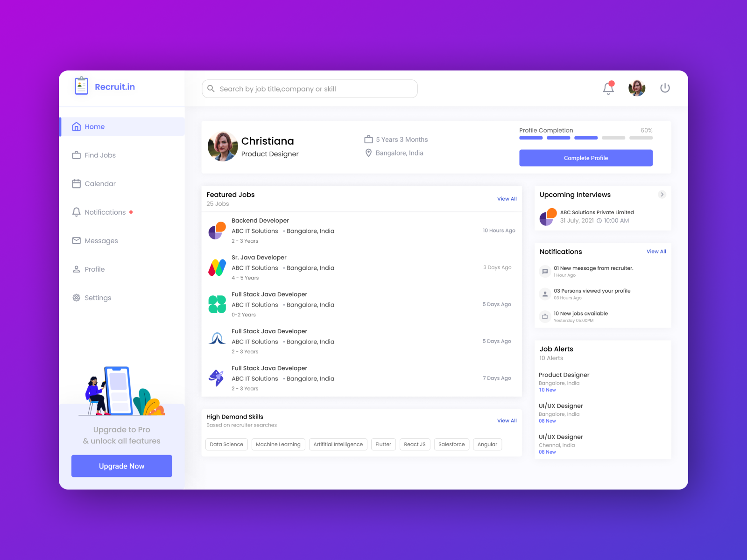Open Settings with the gear icon
This screenshot has width=747, height=560.
point(77,298)
